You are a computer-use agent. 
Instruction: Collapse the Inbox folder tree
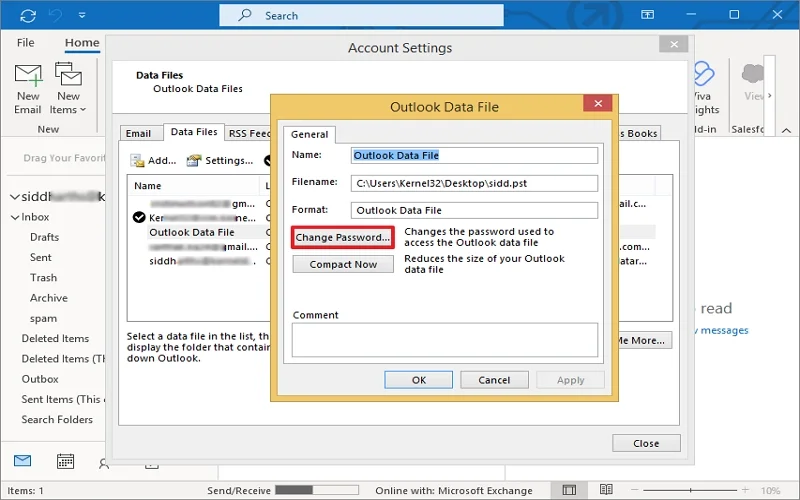[x=15, y=217]
